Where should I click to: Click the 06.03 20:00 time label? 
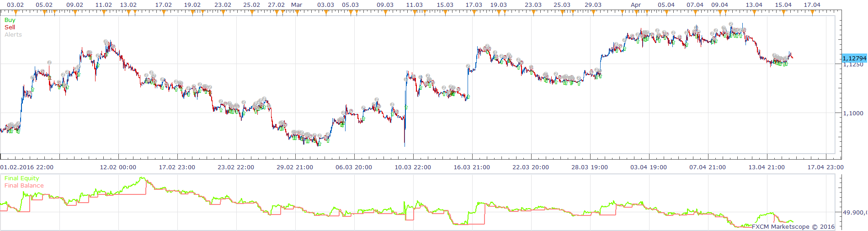point(354,167)
